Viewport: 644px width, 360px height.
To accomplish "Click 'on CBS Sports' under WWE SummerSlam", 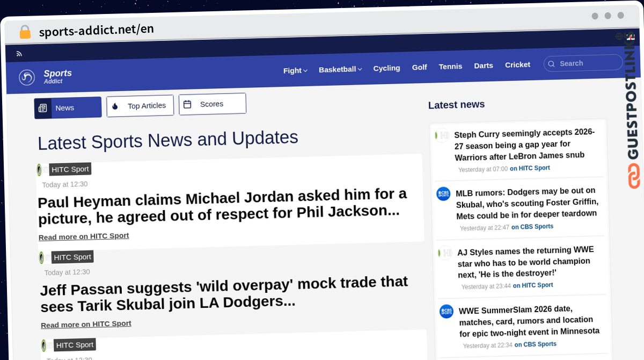I will (536, 344).
